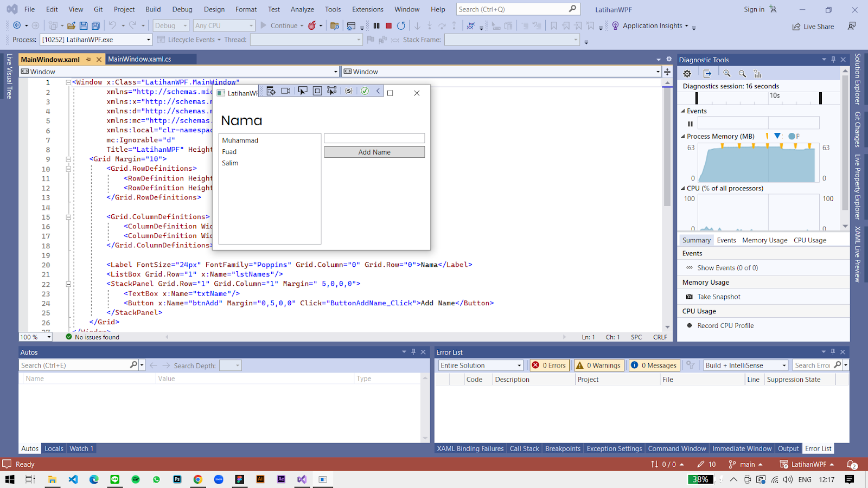The image size is (868, 488).
Task: Pause the Events track in Diagnostic Tools
Action: [690, 124]
